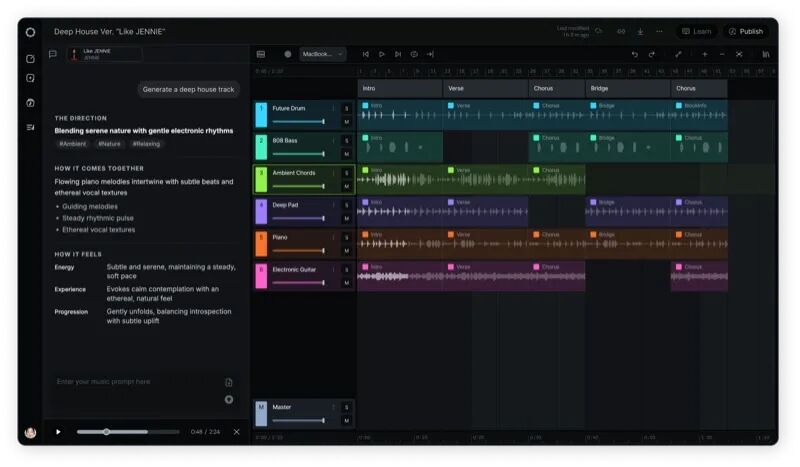Click the user avatar at bottom left
The image size is (800, 467).
30,433
